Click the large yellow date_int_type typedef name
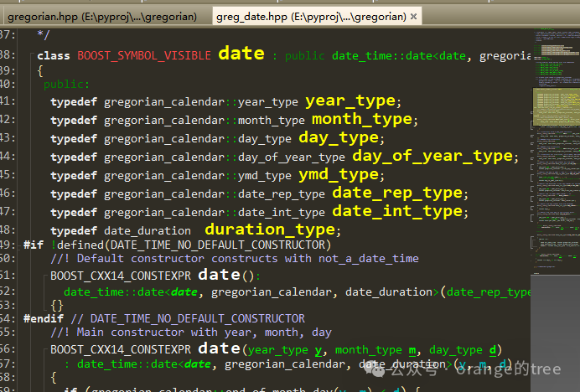580x392 pixels. click(x=397, y=212)
